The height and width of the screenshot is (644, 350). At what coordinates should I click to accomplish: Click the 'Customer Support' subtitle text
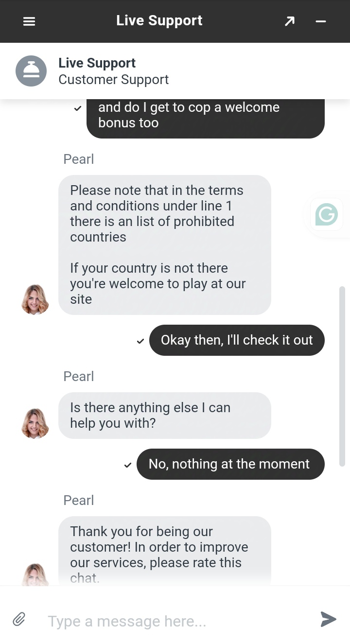point(113,79)
